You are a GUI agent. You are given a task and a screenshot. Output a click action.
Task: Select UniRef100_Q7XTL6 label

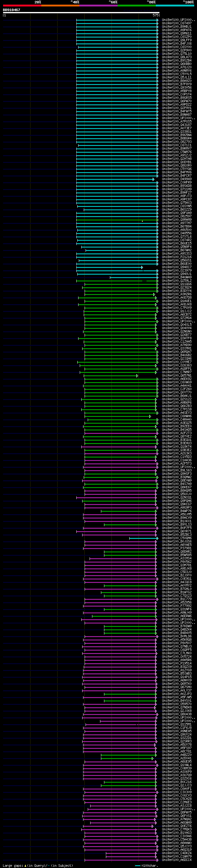pos(177,236)
